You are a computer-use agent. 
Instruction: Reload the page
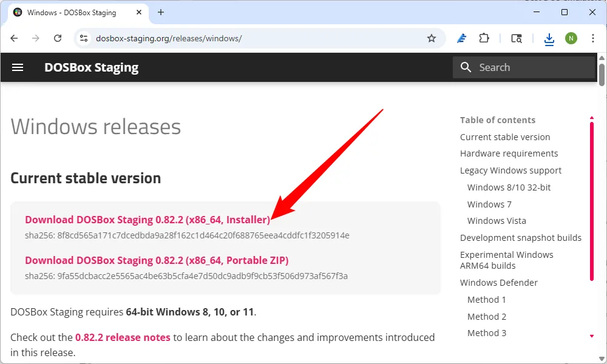pyautogui.click(x=58, y=38)
